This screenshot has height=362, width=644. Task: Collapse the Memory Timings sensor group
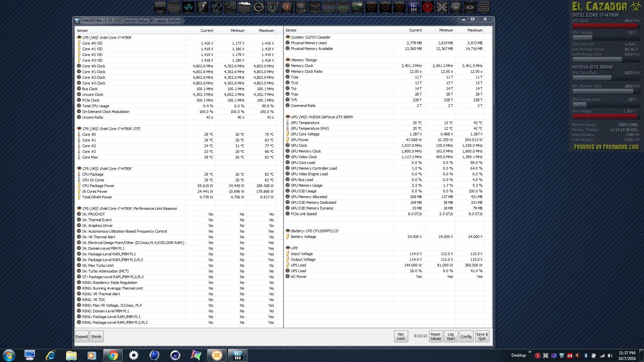[x=288, y=60]
